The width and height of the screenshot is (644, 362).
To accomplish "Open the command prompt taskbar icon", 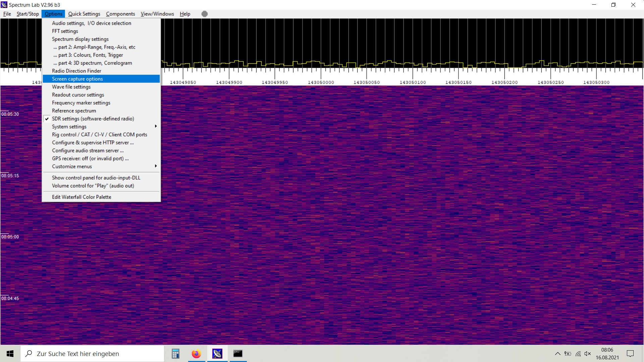I will pos(238,354).
